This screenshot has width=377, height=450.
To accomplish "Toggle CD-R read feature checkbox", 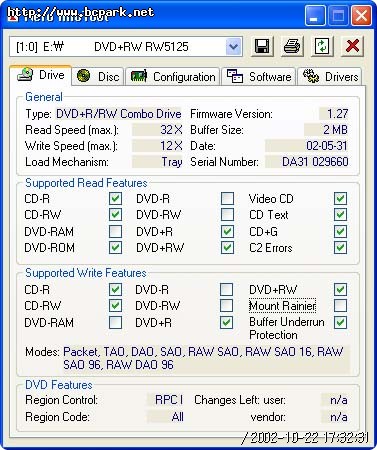I will point(115,199).
